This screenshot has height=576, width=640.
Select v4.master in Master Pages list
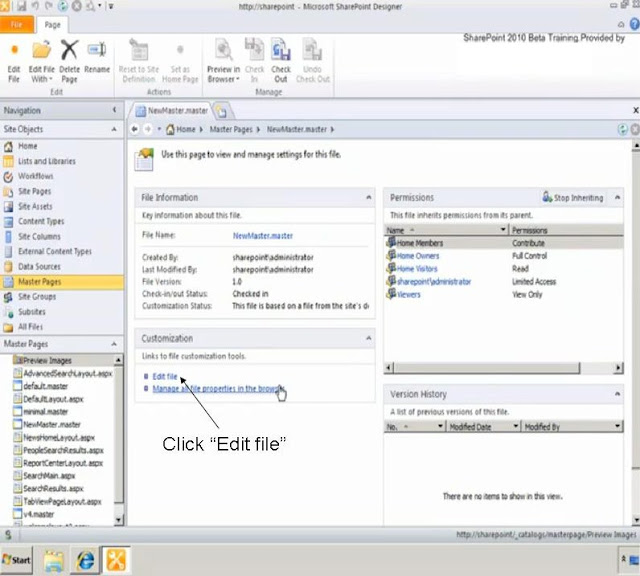pos(38,514)
